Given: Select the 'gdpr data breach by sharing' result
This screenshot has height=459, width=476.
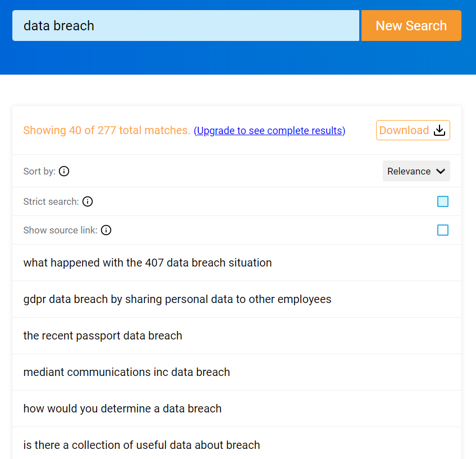Looking at the screenshot, I should point(177,299).
